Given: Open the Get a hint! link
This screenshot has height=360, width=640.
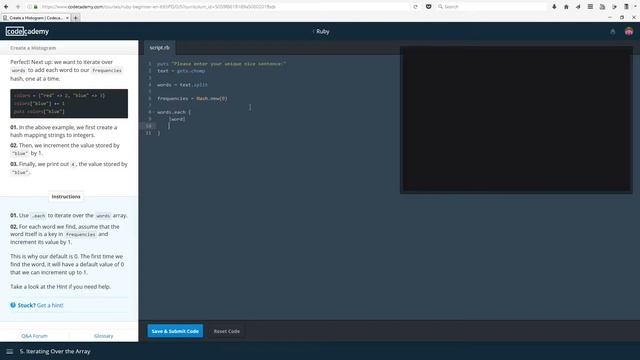Looking at the screenshot, I should coord(50,305).
